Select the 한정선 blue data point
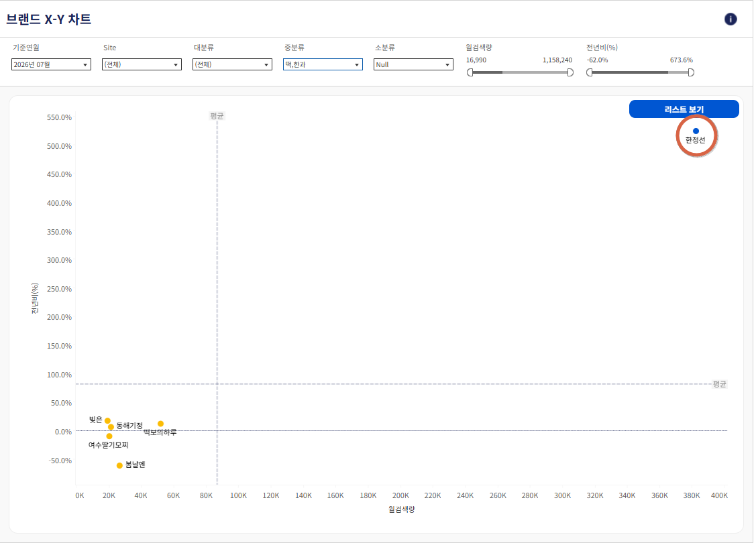756x545 pixels. pyautogui.click(x=696, y=131)
